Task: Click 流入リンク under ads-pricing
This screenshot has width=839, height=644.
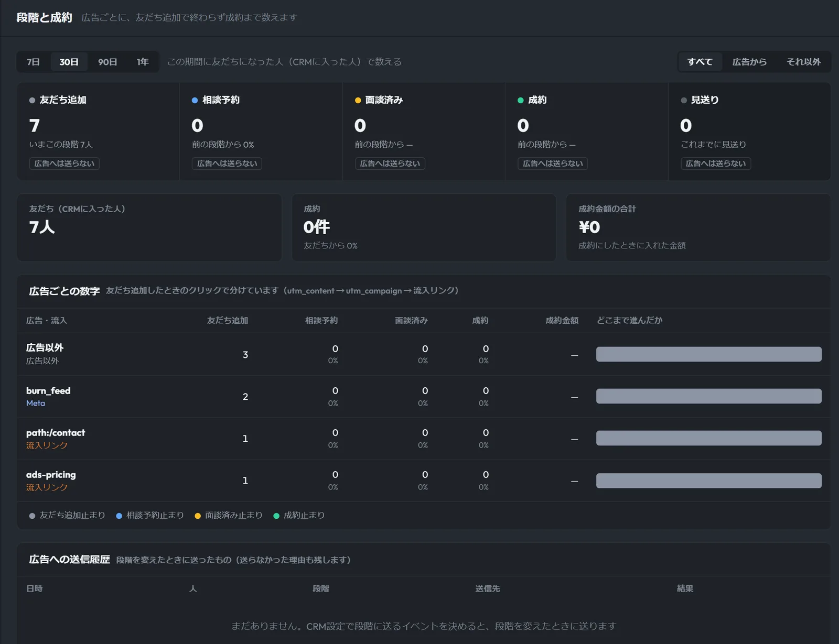Action: click(x=47, y=487)
